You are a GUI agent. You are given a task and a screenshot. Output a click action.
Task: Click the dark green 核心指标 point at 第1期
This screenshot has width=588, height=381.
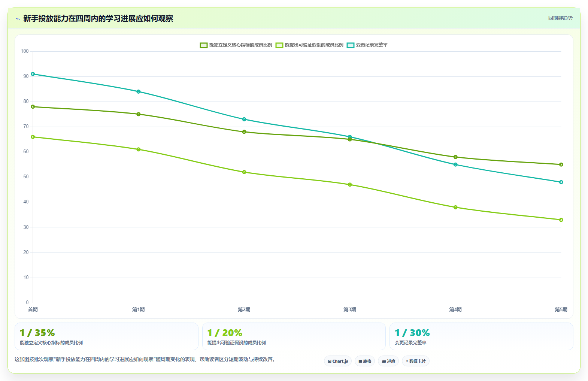tap(139, 114)
